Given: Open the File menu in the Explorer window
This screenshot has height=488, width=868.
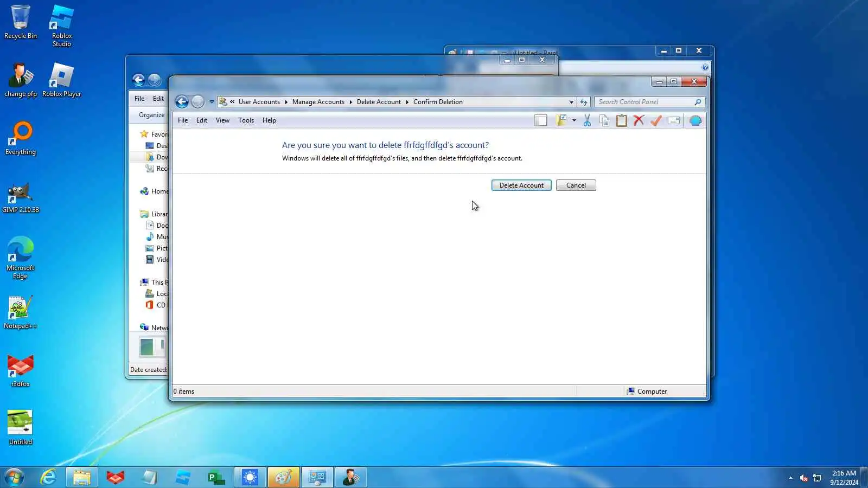Looking at the screenshot, I should click(139, 99).
